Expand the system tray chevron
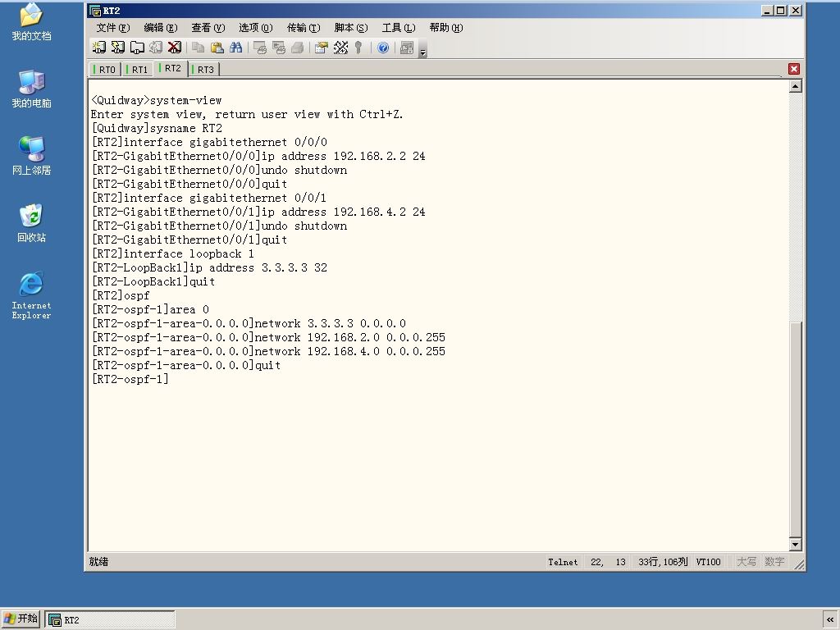 coord(830,620)
